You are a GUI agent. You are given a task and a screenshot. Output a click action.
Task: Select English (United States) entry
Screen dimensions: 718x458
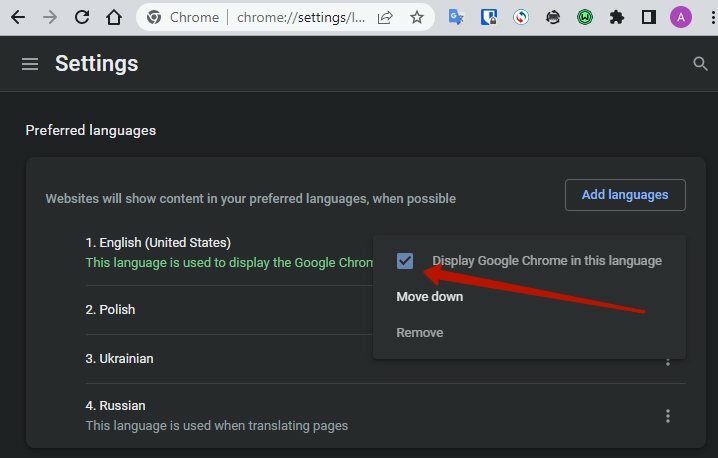coord(158,243)
